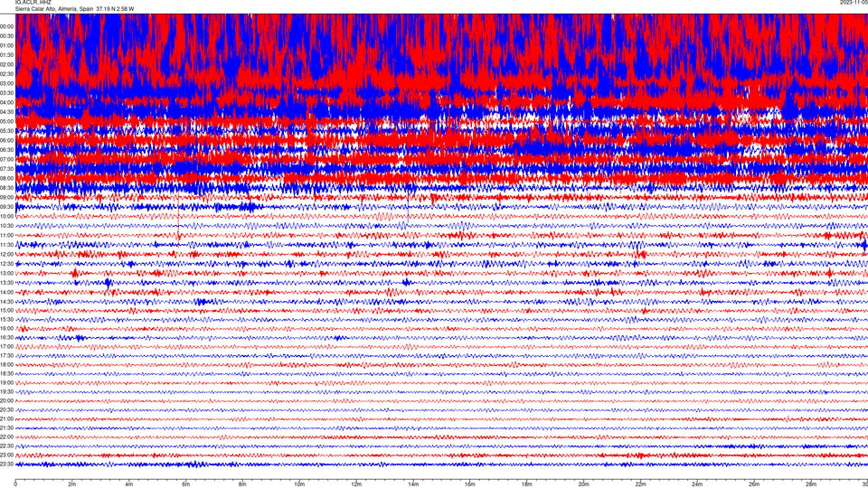Select the 11:00 time row label
Screen dimensions: 868x488
point(6,235)
